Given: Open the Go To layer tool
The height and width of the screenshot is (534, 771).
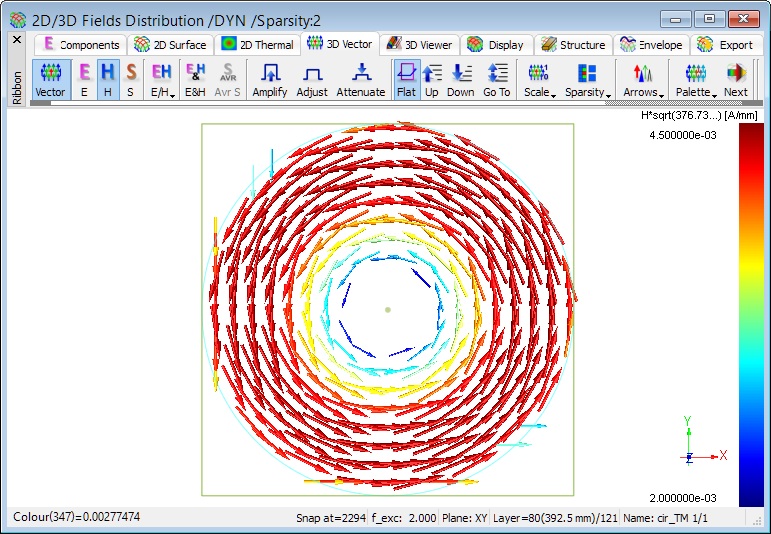Looking at the screenshot, I should coord(497,79).
